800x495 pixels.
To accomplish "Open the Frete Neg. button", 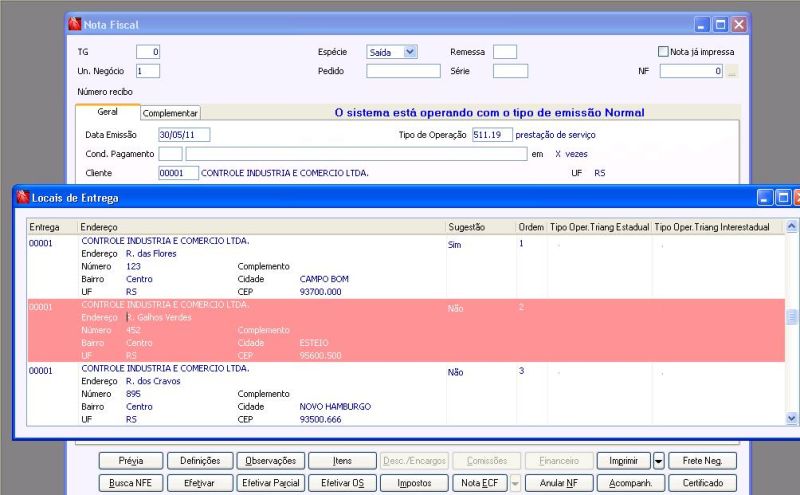I will (x=703, y=461).
